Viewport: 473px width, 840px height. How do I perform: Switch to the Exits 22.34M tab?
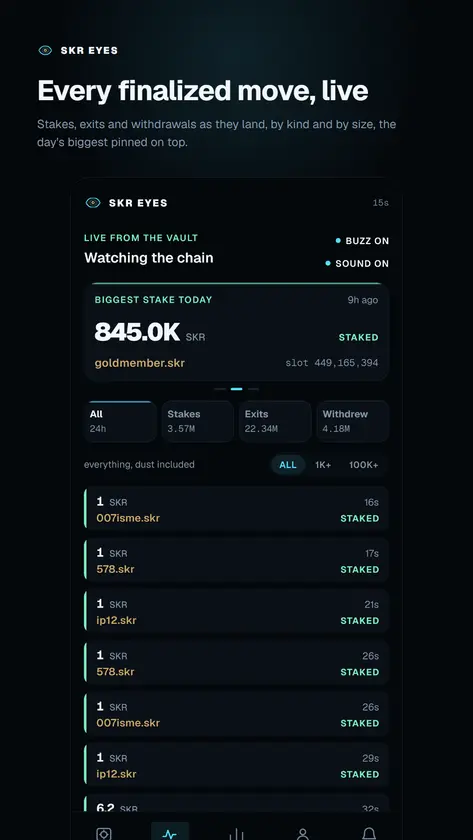tap(275, 421)
